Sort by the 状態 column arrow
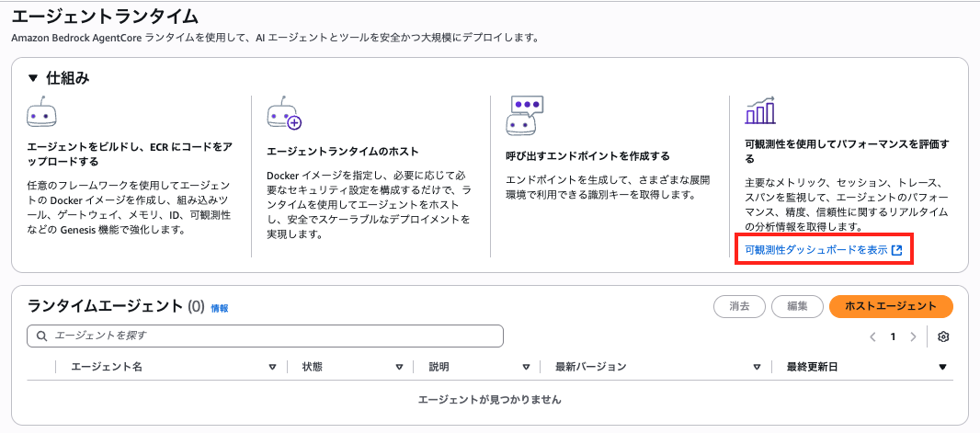The height and width of the screenshot is (433, 980). 399,368
